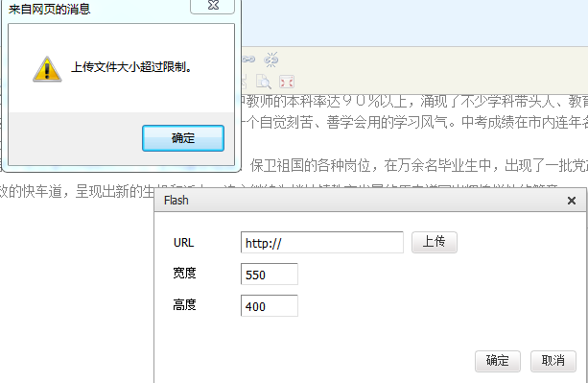Screen dimensions: 588x383
Task: Confirm the Flash dialog with 确定
Action: (497, 361)
